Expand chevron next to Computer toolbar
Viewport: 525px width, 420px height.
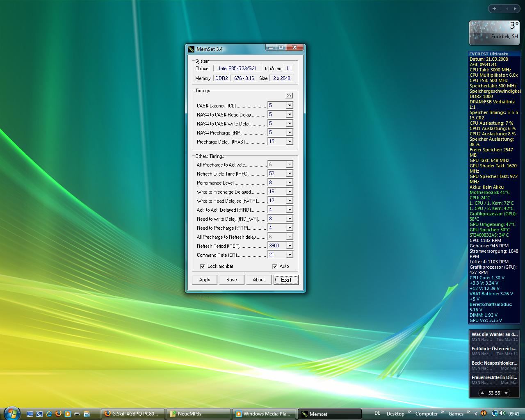[x=443, y=412]
